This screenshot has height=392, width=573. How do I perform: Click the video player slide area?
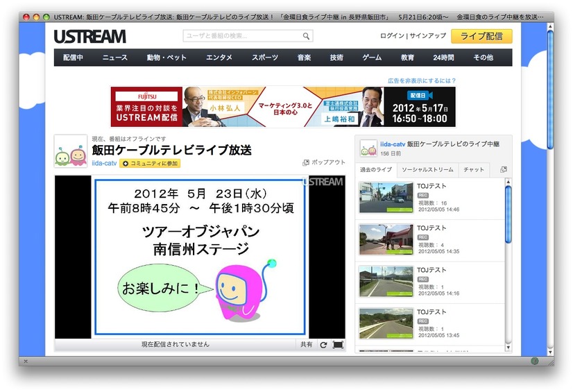[x=200, y=257]
